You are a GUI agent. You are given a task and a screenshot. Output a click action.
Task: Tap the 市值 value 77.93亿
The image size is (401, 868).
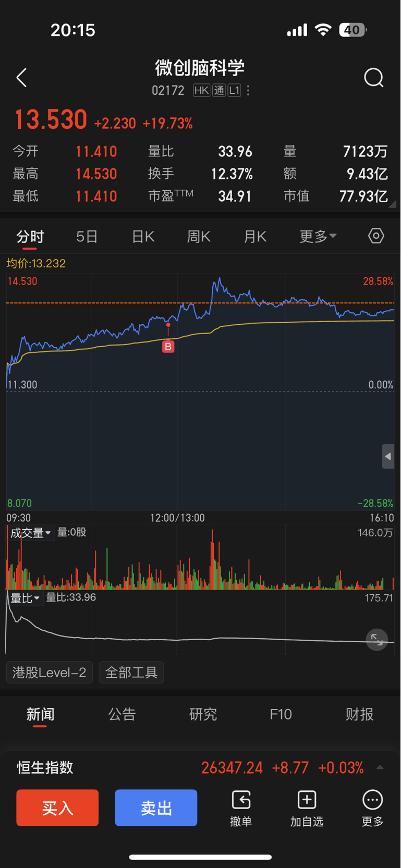pyautogui.click(x=363, y=197)
